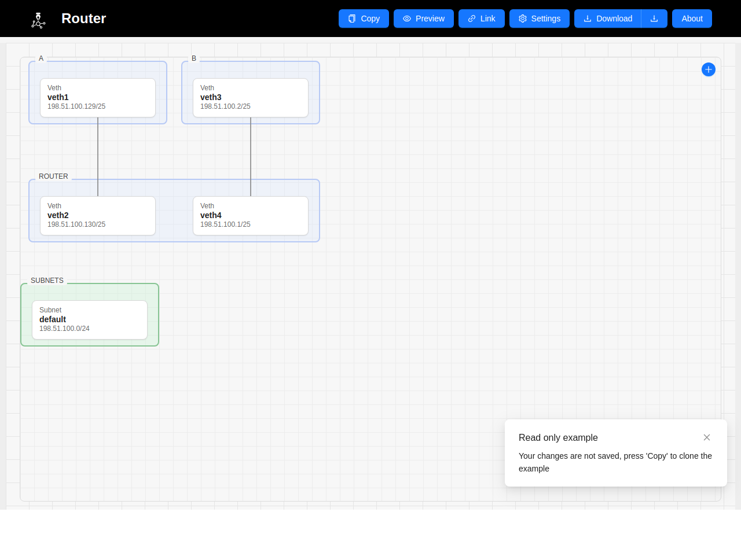Open the download options arrow button
This screenshot has width=741, height=560.
click(x=654, y=19)
